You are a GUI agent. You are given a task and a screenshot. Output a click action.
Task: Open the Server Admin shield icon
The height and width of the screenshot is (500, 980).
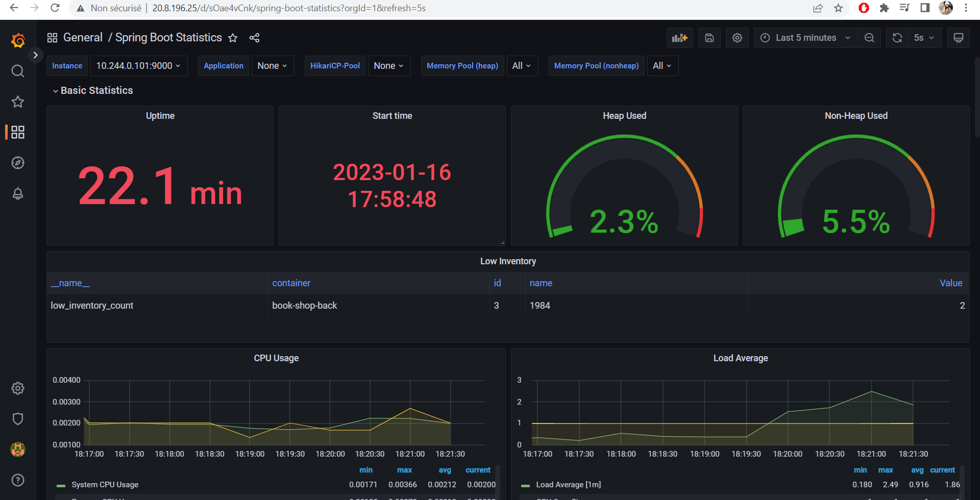[x=18, y=419]
